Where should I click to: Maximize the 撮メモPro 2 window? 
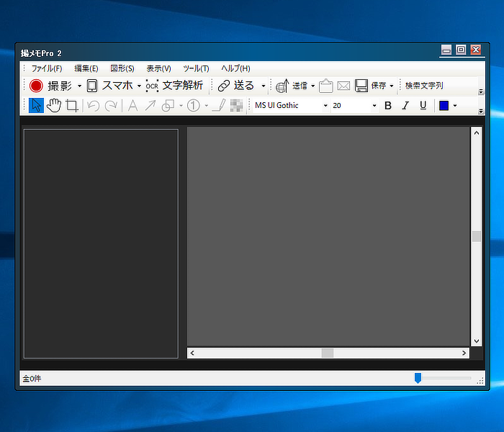point(461,50)
